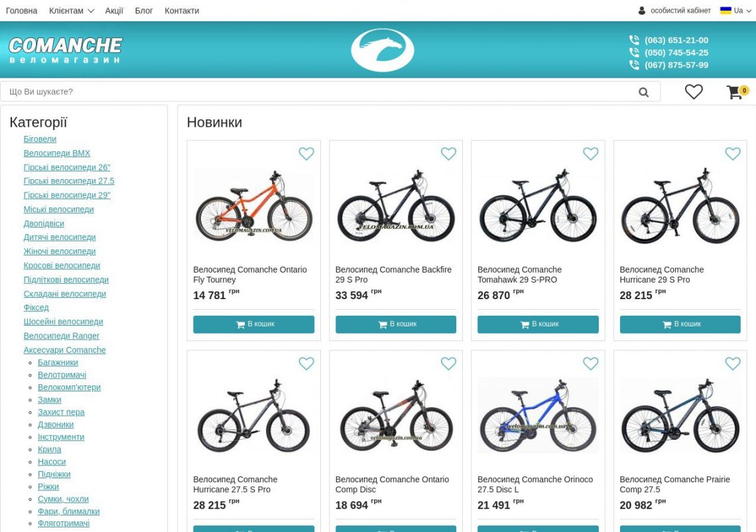The width and height of the screenshot is (756, 532).
Task: Open the wishlist heart icon near search
Action: click(x=694, y=92)
